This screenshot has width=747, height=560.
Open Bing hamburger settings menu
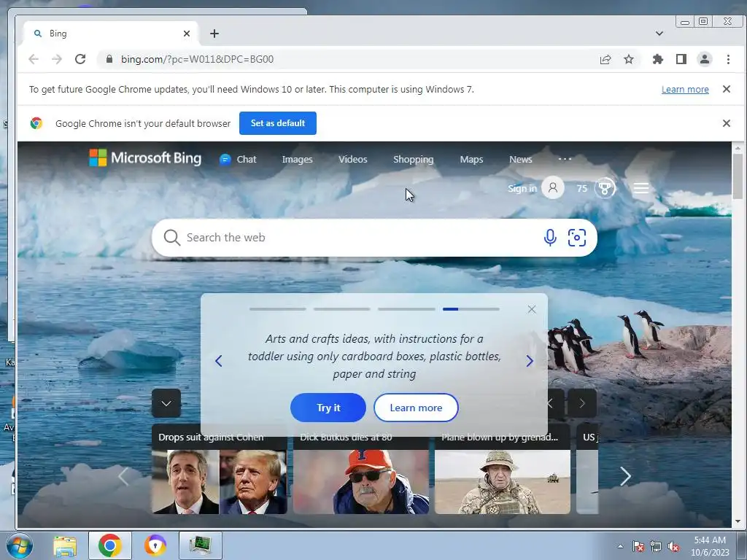pos(641,188)
